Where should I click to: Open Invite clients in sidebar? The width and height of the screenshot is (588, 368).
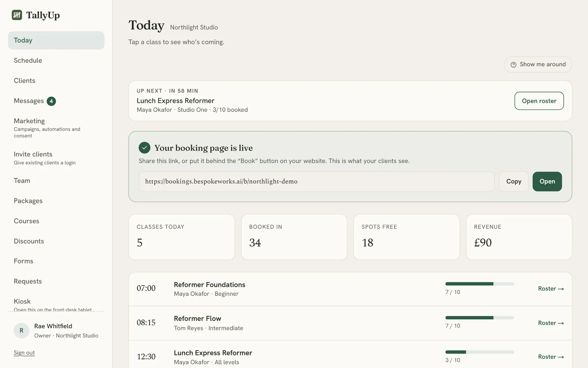[56, 158]
